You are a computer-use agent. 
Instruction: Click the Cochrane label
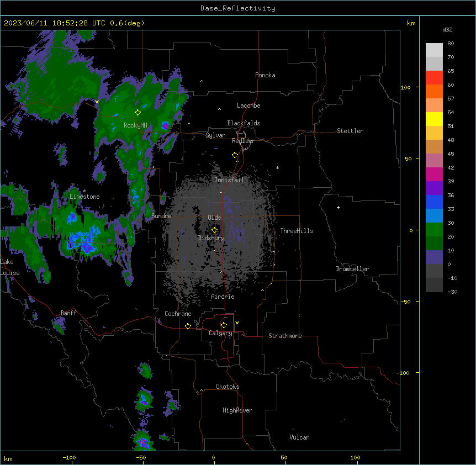point(178,314)
